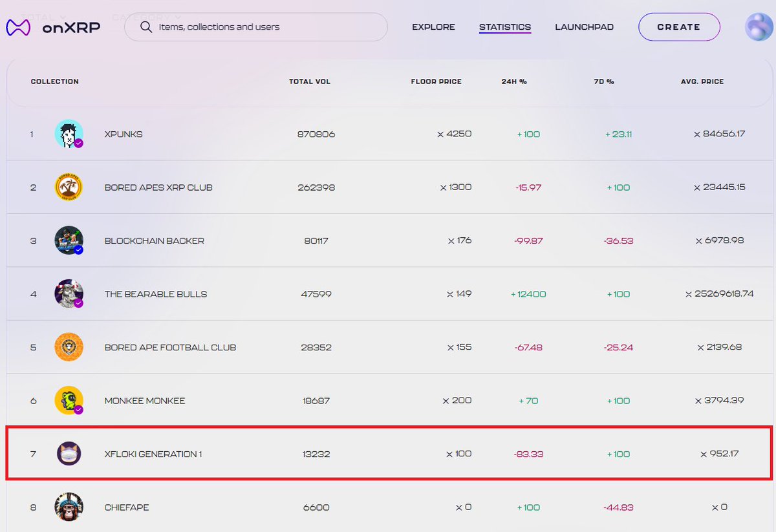Sort by Avg. Price column header
Image resolution: width=776 pixels, height=532 pixels.
[x=702, y=81]
